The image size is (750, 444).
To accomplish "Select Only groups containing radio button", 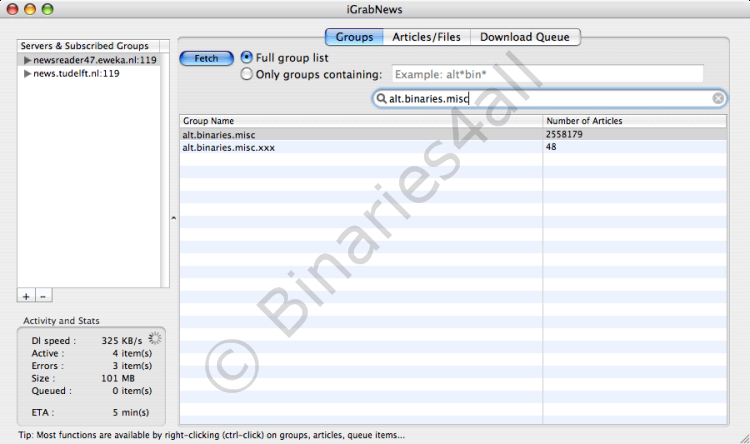I will [246, 74].
